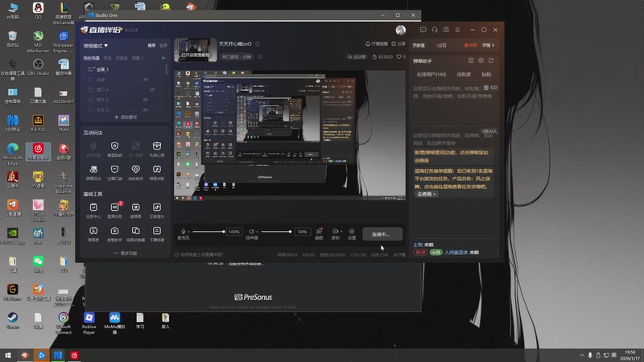Viewport: 644px width, 362px height.
Task: Open the 钻粉助手 diamond icon
Action: 135,169
